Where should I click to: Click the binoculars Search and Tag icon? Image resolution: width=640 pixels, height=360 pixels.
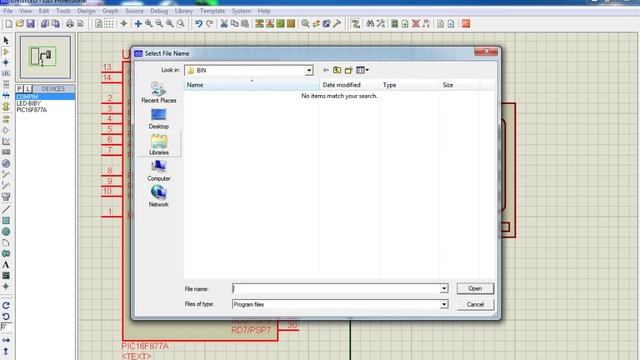pos(370,24)
